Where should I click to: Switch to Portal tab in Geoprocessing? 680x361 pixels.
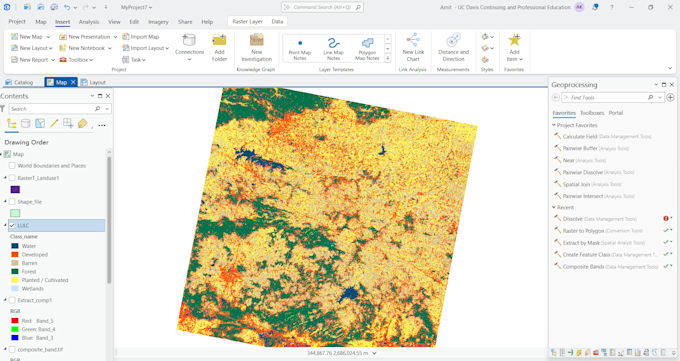pyautogui.click(x=615, y=113)
